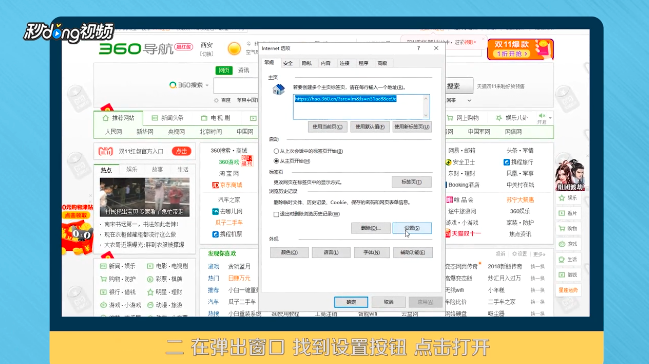Click the icon beside 电影·电视剧 category
Image resolution: width=649 pixels, height=364 pixels.
tap(151, 266)
